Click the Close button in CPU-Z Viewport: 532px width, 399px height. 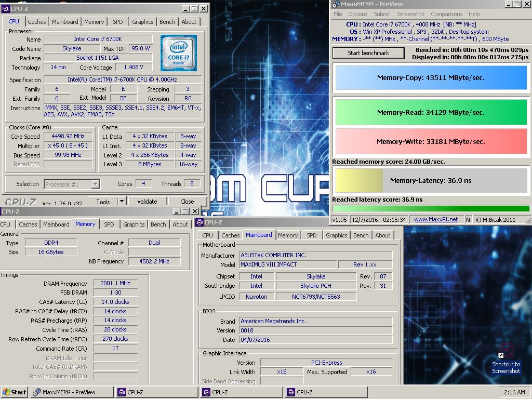[x=187, y=202]
